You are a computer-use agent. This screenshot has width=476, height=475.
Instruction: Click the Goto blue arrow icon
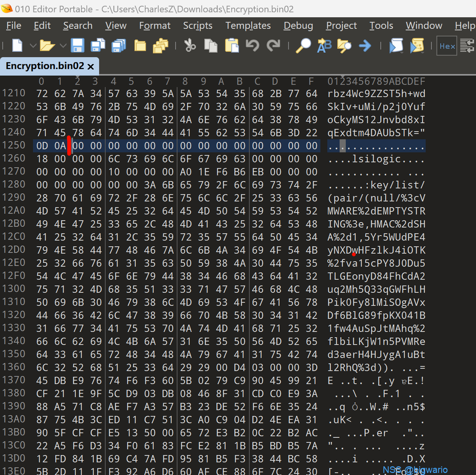point(365,46)
